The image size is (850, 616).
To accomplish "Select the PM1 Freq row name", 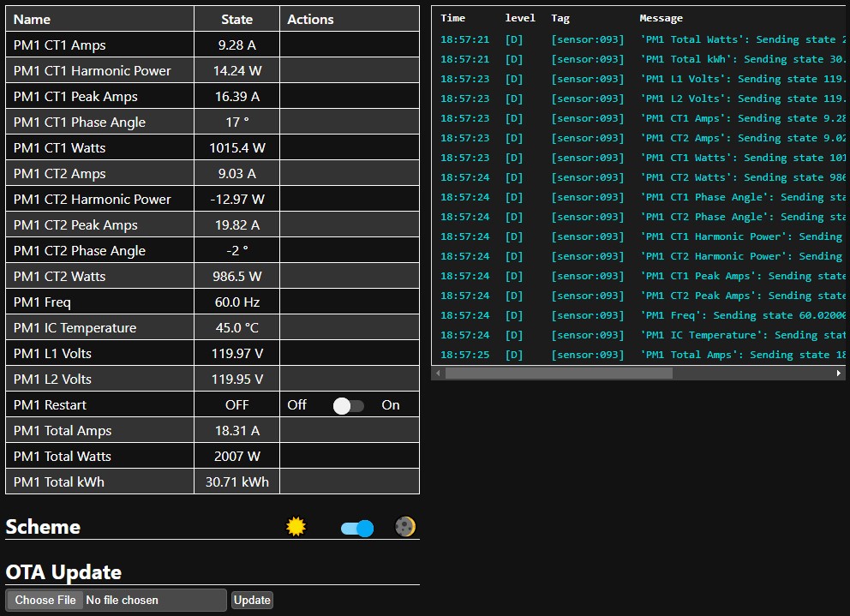I will coord(42,302).
